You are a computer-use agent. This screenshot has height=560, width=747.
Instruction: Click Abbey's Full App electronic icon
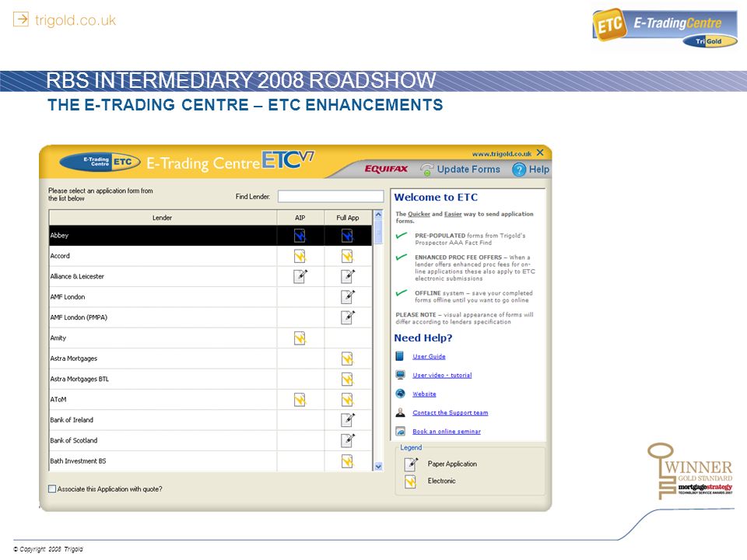pyautogui.click(x=347, y=236)
